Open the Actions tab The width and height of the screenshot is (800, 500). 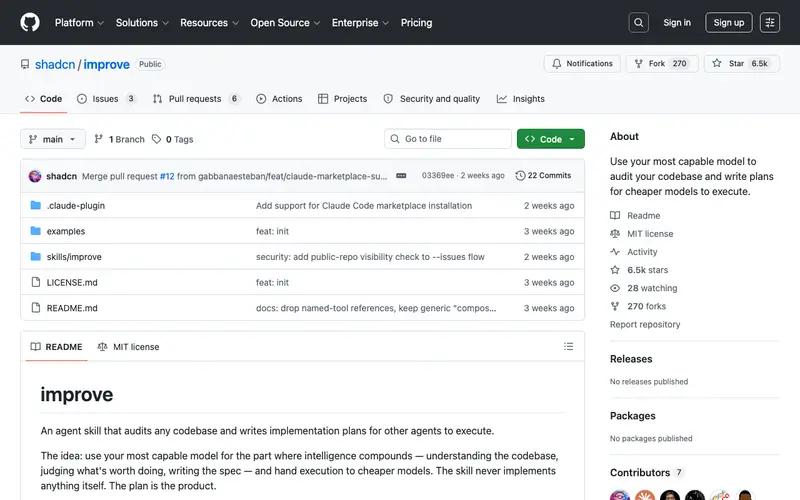[279, 98]
